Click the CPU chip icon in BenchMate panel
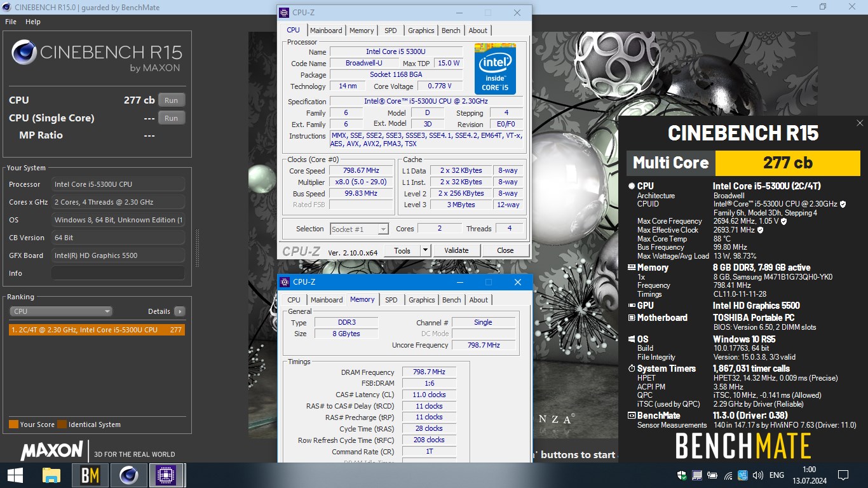 632,186
